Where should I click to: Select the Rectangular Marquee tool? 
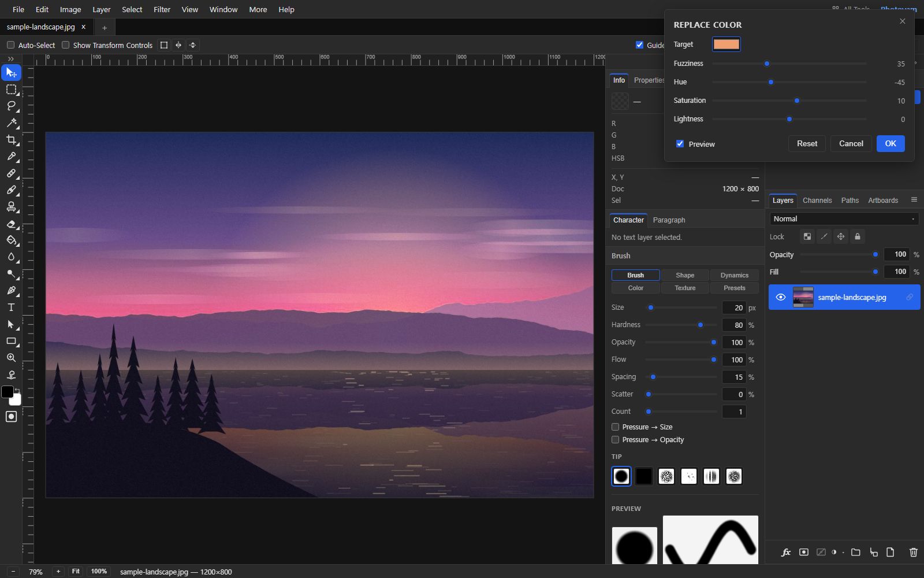coord(11,90)
